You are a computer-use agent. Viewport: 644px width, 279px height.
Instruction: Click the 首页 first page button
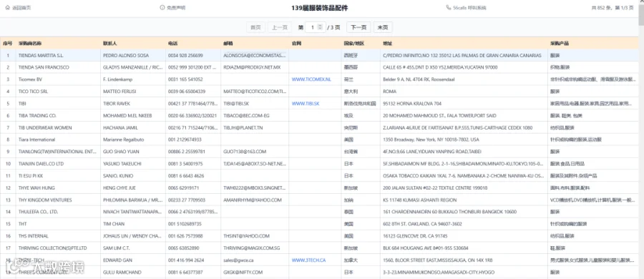pos(255,27)
